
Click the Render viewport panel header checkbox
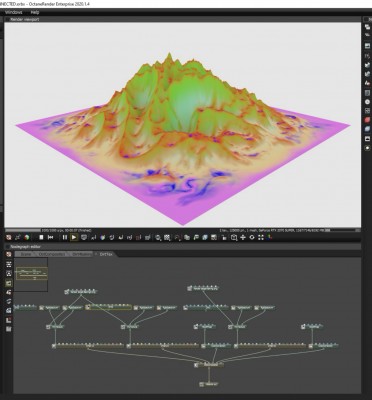click(x=7, y=19)
